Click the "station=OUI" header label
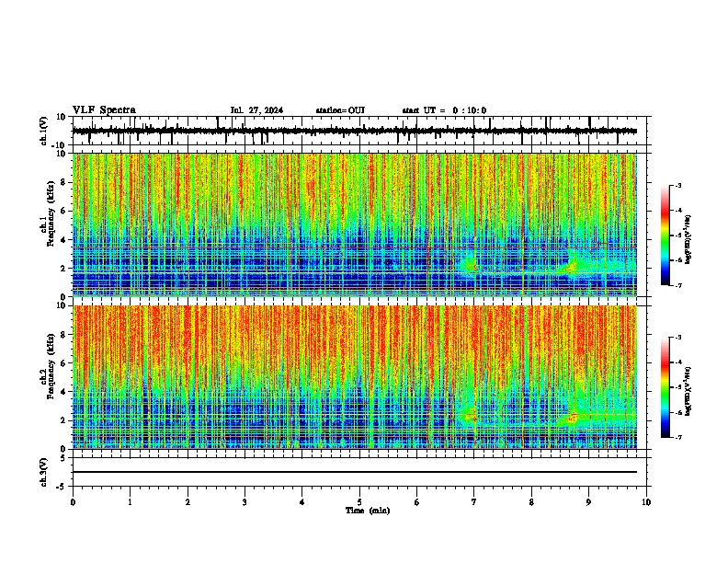The width and height of the screenshot is (728, 563). (x=340, y=110)
